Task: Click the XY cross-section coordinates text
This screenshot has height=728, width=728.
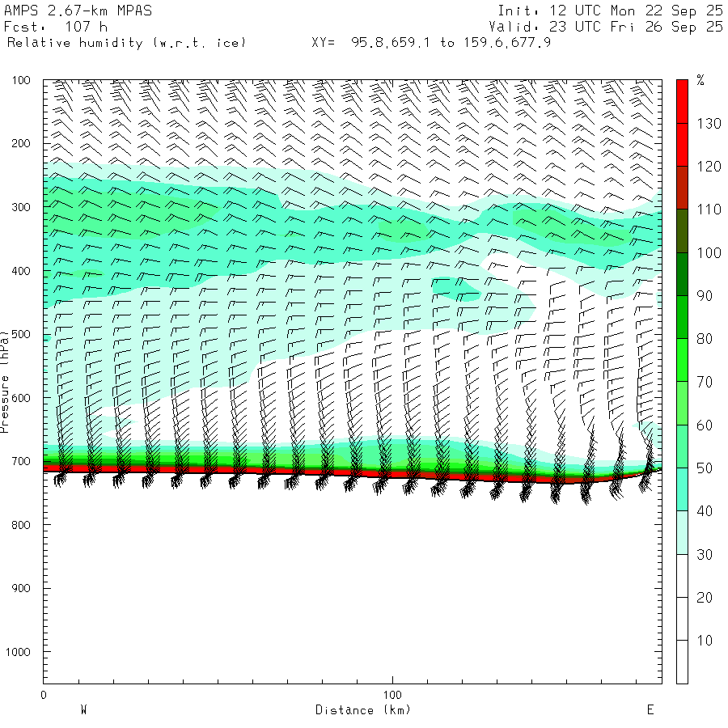Action: (x=431, y=43)
